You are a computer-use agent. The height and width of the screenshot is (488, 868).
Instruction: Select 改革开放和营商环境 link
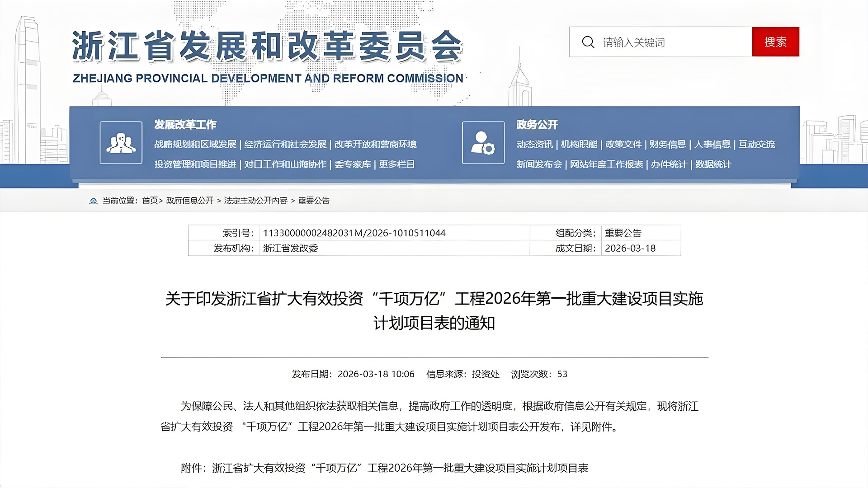click(x=375, y=144)
